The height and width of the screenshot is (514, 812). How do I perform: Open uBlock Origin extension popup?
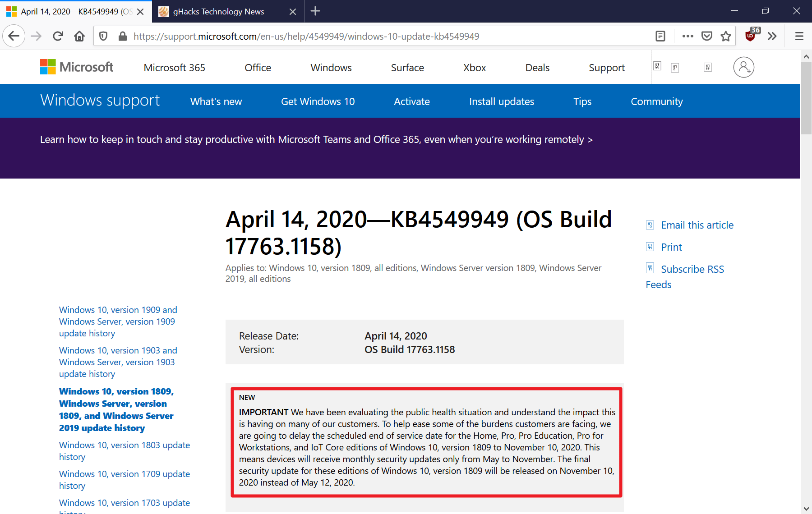[x=751, y=36]
